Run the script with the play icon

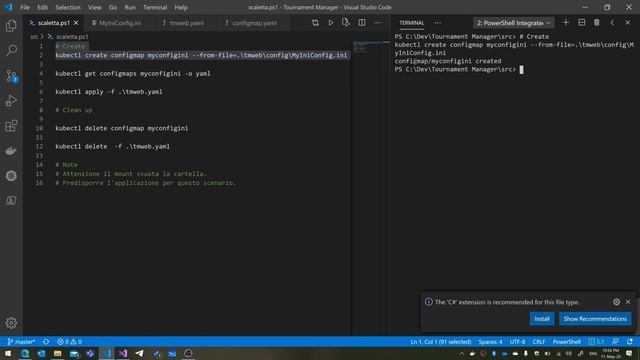click(331, 23)
